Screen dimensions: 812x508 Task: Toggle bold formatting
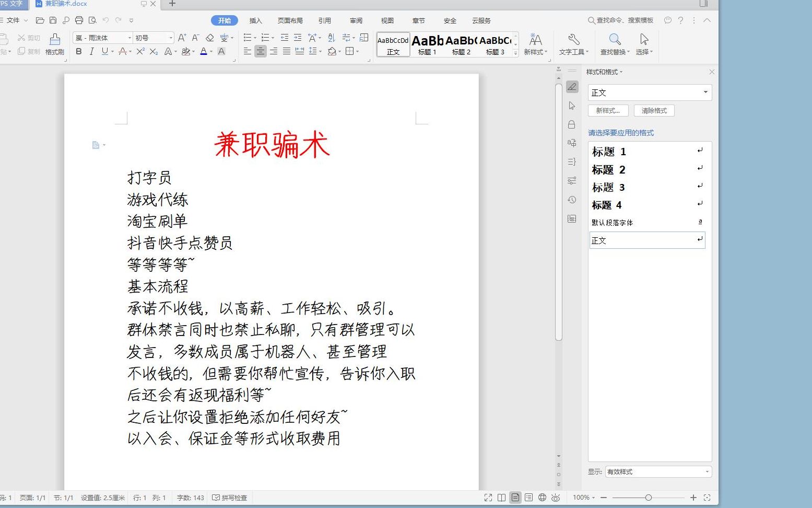(x=79, y=51)
